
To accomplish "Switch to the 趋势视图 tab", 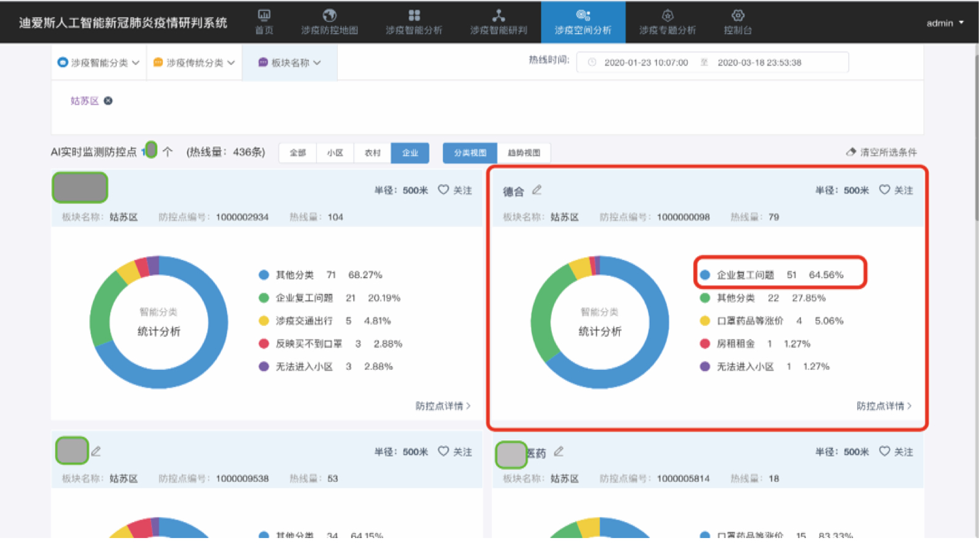I will 524,153.
